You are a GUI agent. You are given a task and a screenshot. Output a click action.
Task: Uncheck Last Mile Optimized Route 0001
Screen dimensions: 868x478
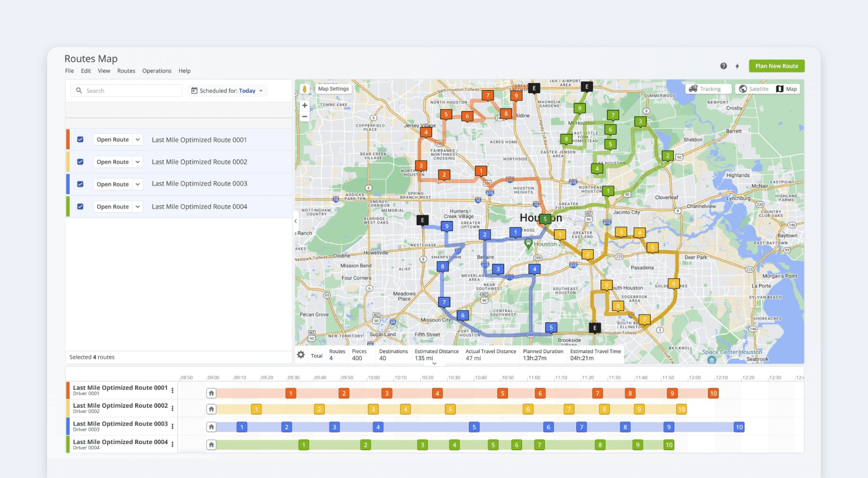pyautogui.click(x=81, y=139)
